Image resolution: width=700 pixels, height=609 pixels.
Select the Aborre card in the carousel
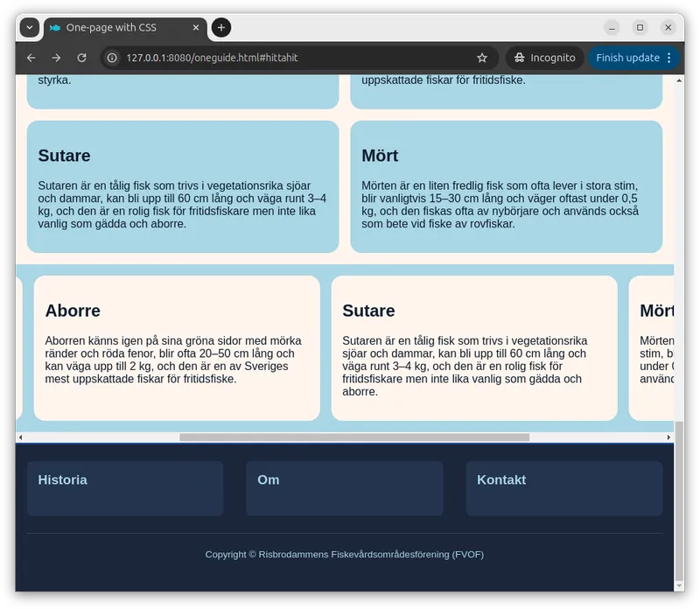[x=176, y=347]
